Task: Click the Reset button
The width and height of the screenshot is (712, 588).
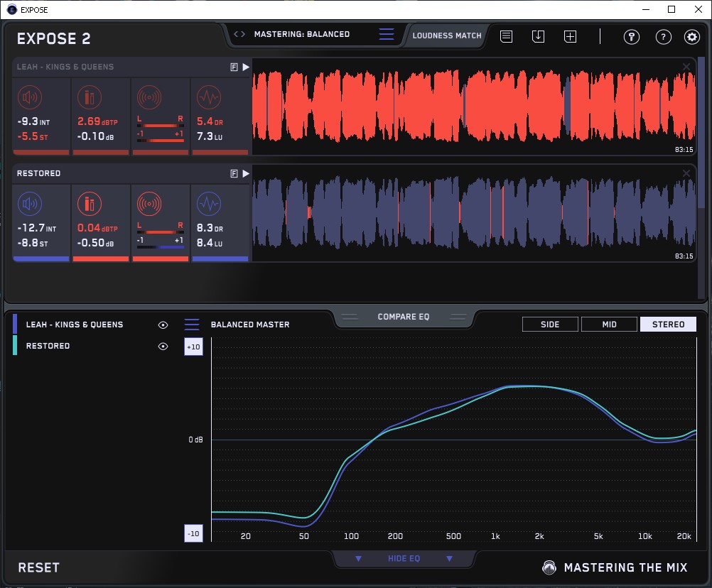Action: (38, 567)
